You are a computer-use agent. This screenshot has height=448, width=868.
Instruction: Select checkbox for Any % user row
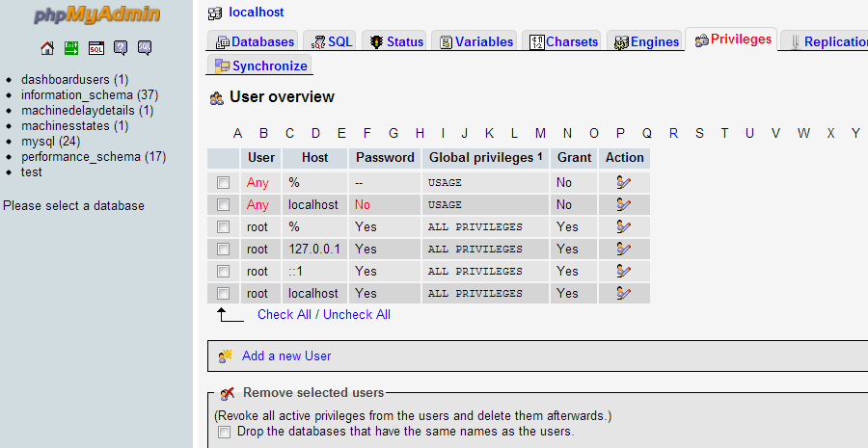223,182
